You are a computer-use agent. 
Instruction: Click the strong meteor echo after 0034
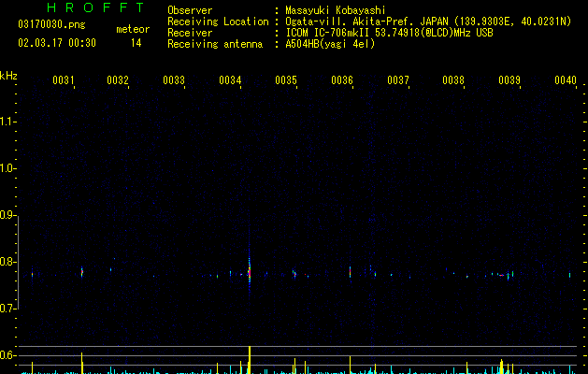(250, 271)
